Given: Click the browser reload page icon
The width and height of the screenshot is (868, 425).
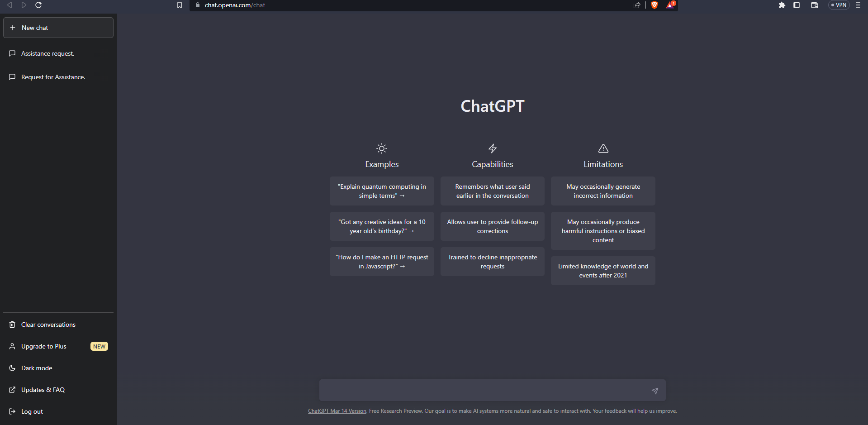Looking at the screenshot, I should (38, 5).
